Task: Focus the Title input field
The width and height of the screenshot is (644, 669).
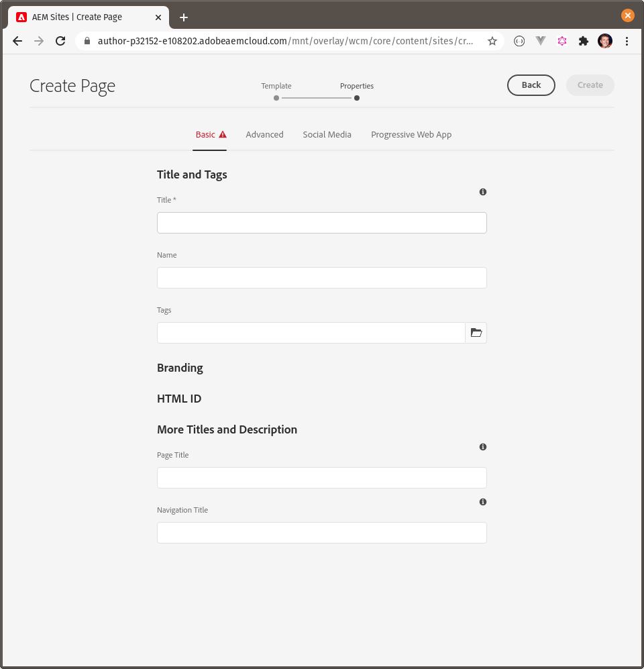Action: coord(321,223)
